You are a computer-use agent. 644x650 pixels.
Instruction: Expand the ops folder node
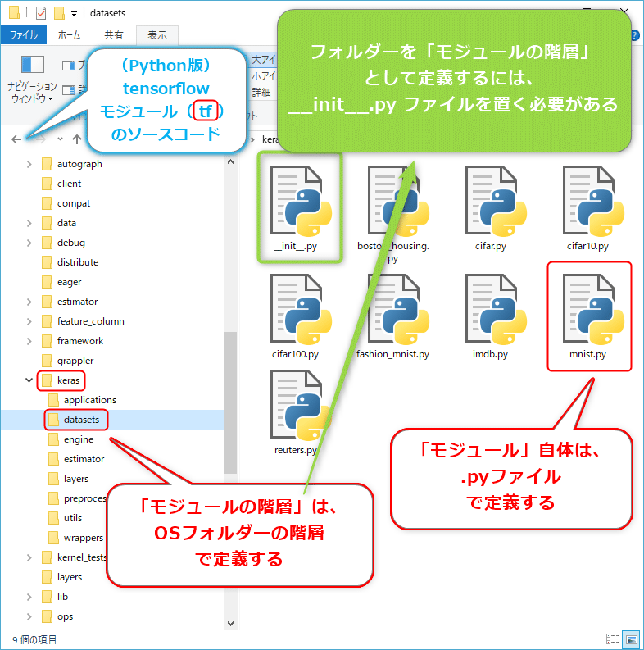[x=29, y=616]
